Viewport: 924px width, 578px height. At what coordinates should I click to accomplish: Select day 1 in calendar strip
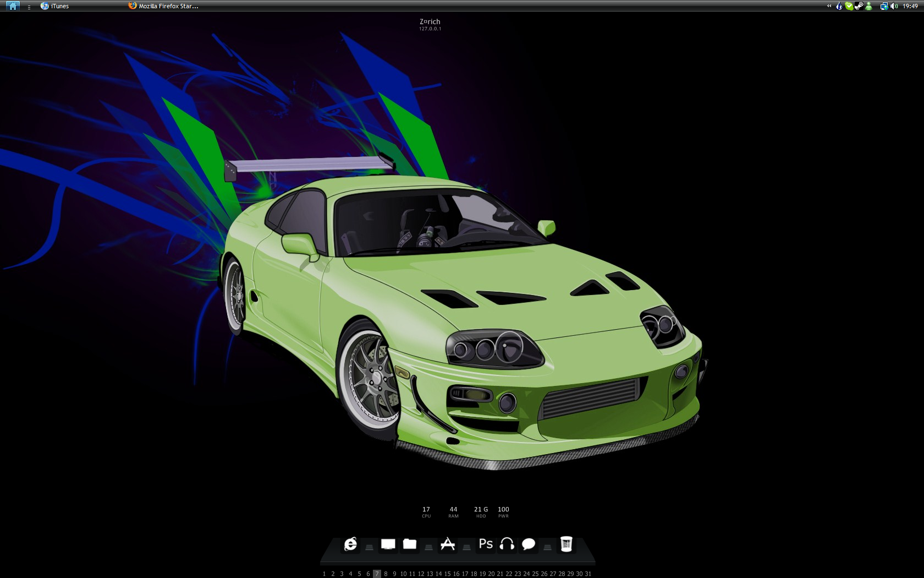(x=324, y=574)
